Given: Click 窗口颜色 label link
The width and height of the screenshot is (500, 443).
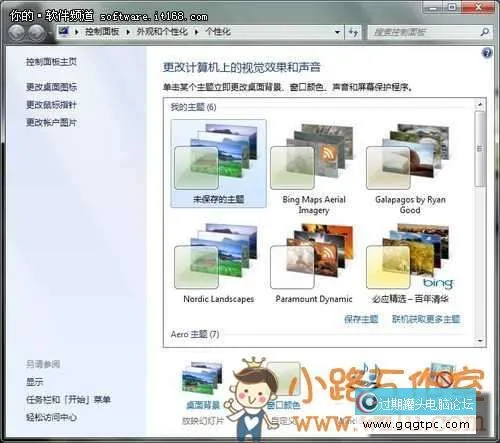Looking at the screenshot, I should pos(283,405).
